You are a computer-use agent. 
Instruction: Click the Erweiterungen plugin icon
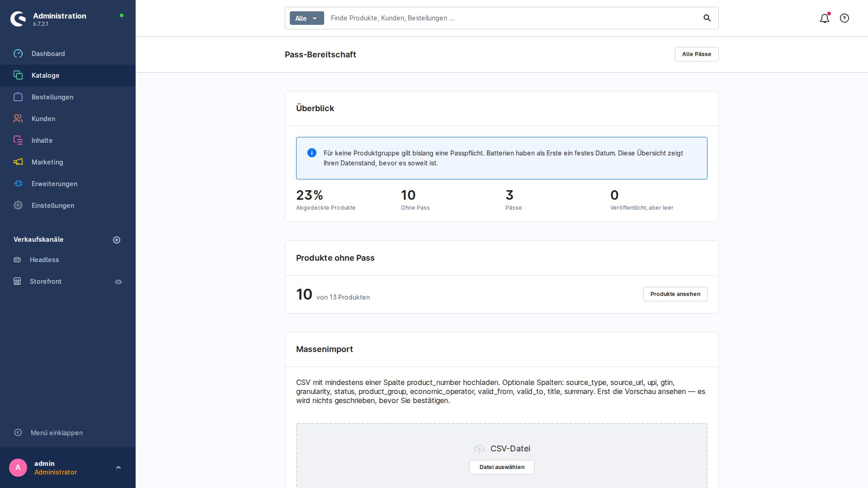[x=18, y=183]
